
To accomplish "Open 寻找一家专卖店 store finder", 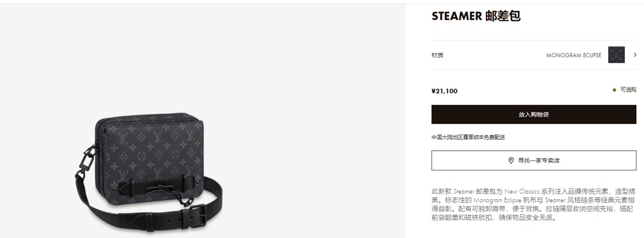I will [x=533, y=161].
